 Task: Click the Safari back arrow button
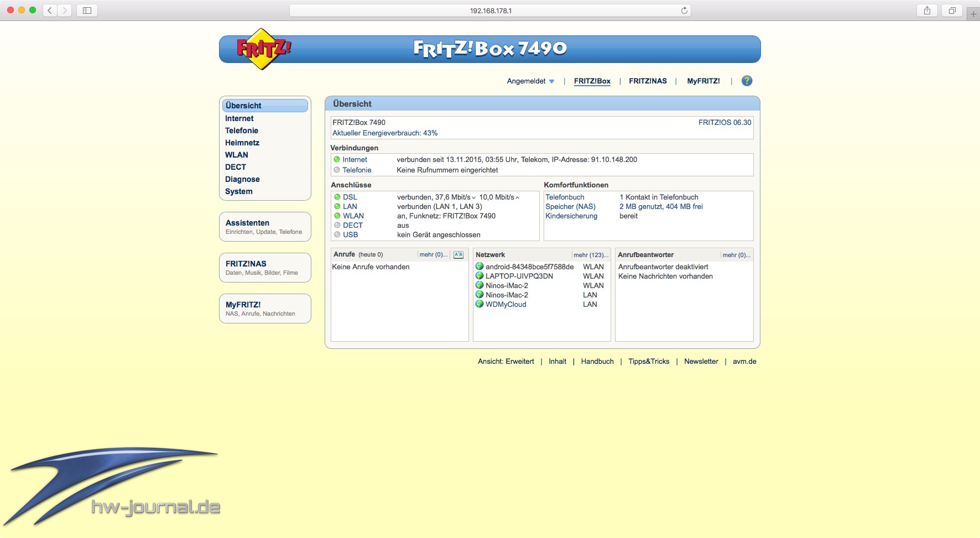point(50,11)
